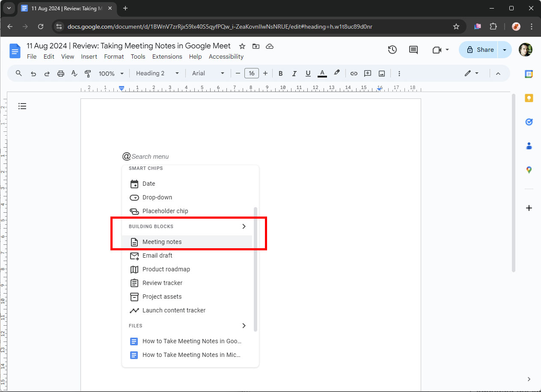Screen dimensions: 541x392
Task: Open the View menu
Action: coord(68,56)
